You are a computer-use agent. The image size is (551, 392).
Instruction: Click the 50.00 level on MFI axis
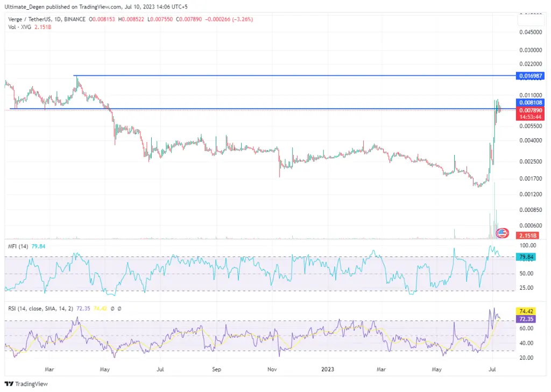point(526,273)
